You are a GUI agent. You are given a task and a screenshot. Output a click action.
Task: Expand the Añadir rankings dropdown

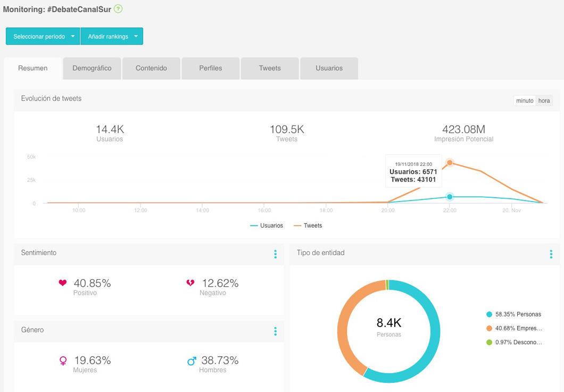pyautogui.click(x=112, y=37)
